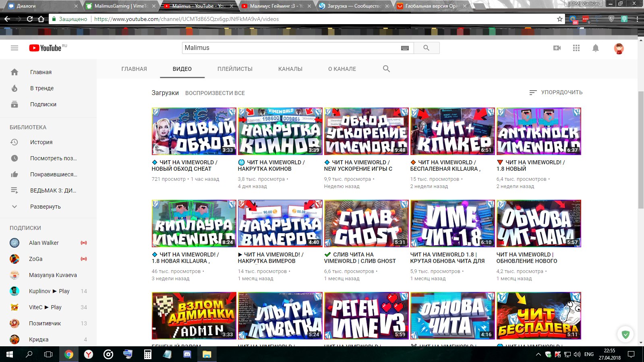The image size is (644, 362).
Task: Open Yandex browser from taskbar
Action: (x=89, y=354)
